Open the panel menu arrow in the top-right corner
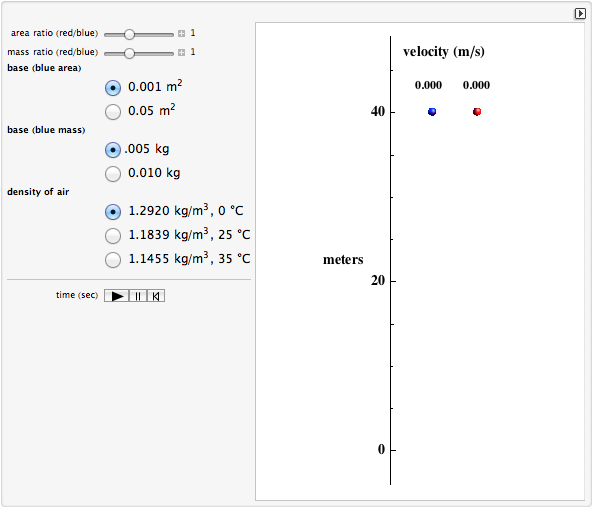This screenshot has width=593, height=508. pos(580,13)
